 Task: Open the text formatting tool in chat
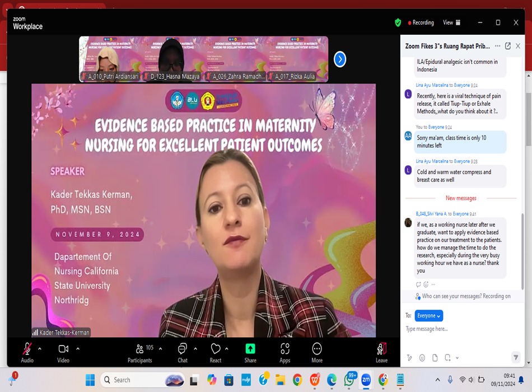(409, 358)
